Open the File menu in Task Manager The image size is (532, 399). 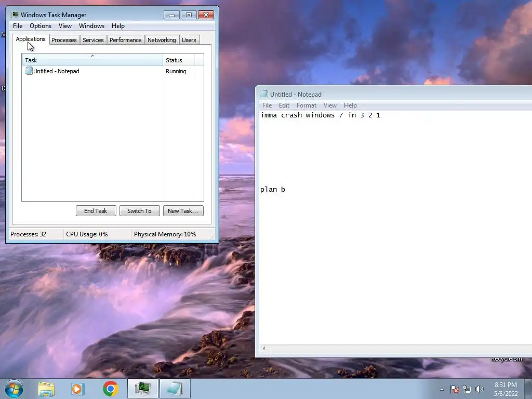[18, 26]
